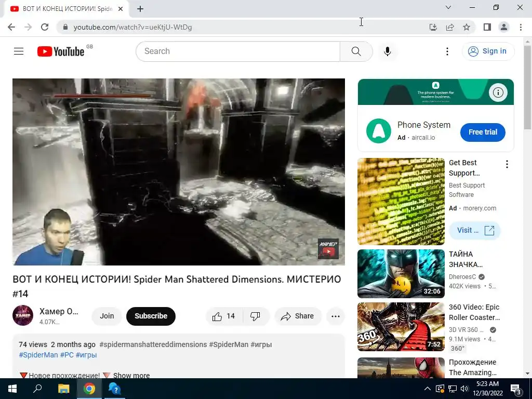Screen dimensions: 532x399
Task: Click the gray #SpiderMan hashtag
Action: [229, 344]
